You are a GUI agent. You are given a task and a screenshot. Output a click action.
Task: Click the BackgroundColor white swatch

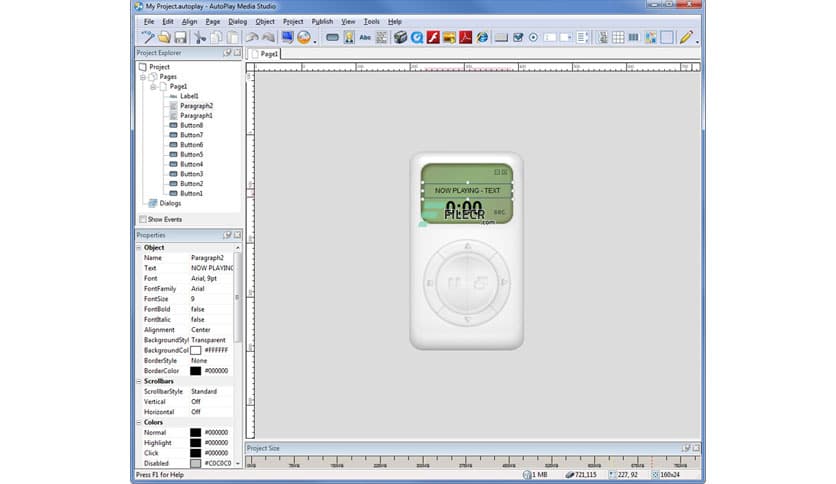196,350
